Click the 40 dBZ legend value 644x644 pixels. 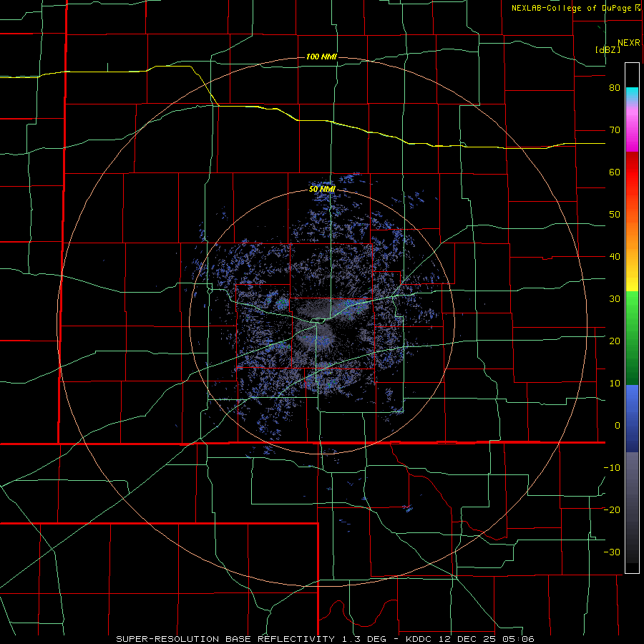click(x=615, y=257)
